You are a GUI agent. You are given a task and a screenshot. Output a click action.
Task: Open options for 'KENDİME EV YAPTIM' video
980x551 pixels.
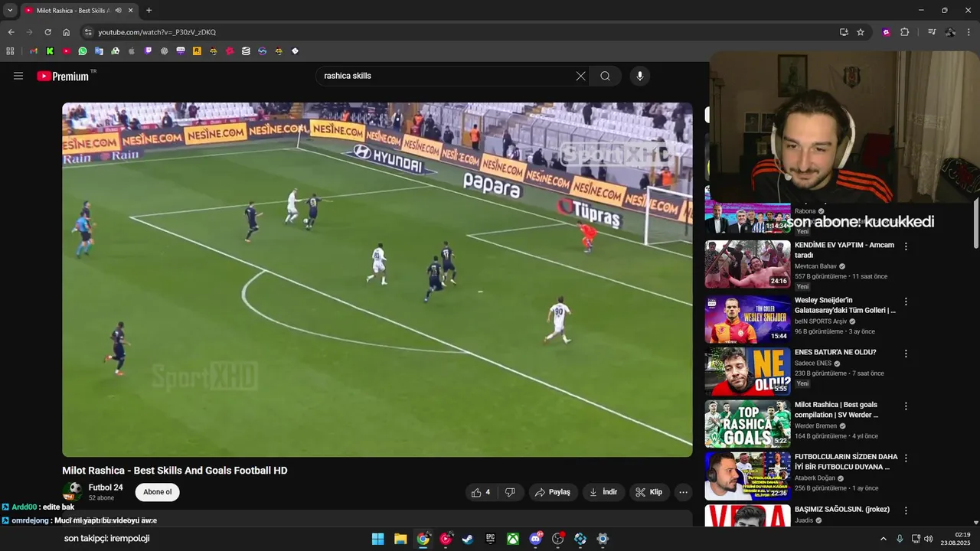point(906,246)
